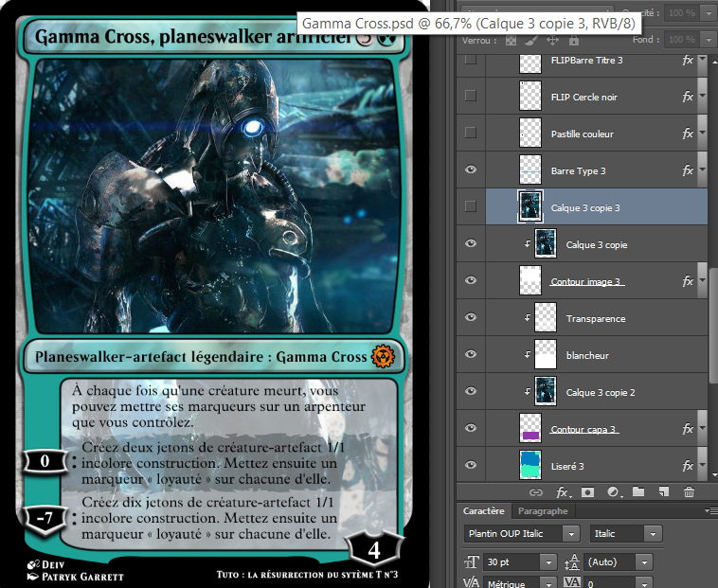
Task: Open the Fond 100 % dropdown arrow
Action: click(709, 40)
